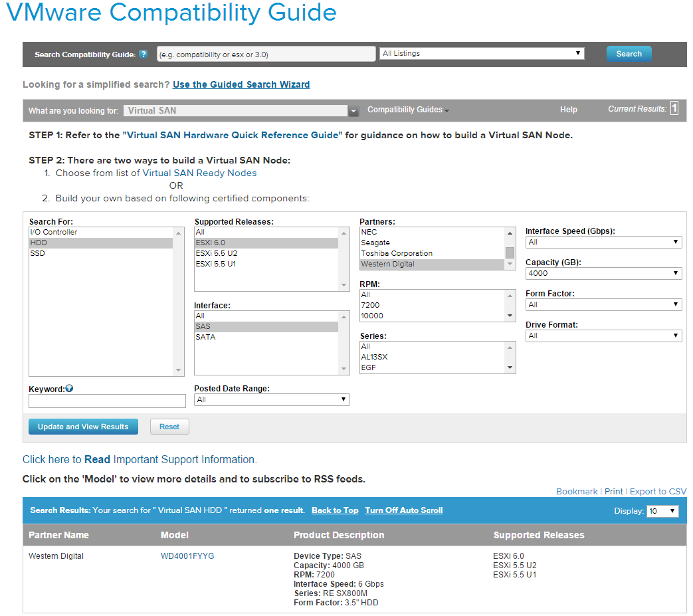Open the All Listings dropdown
The height and width of the screenshot is (616, 693).
482,53
